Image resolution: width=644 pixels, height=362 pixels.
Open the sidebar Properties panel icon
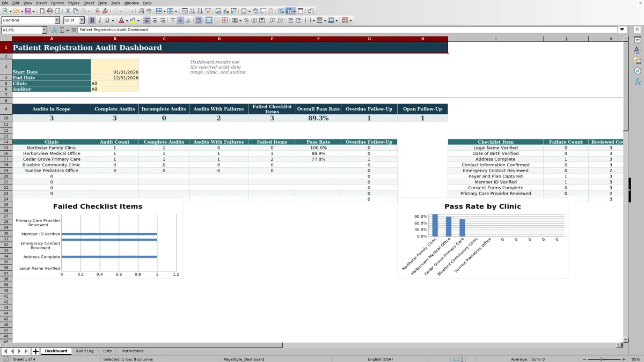[x=638, y=40]
